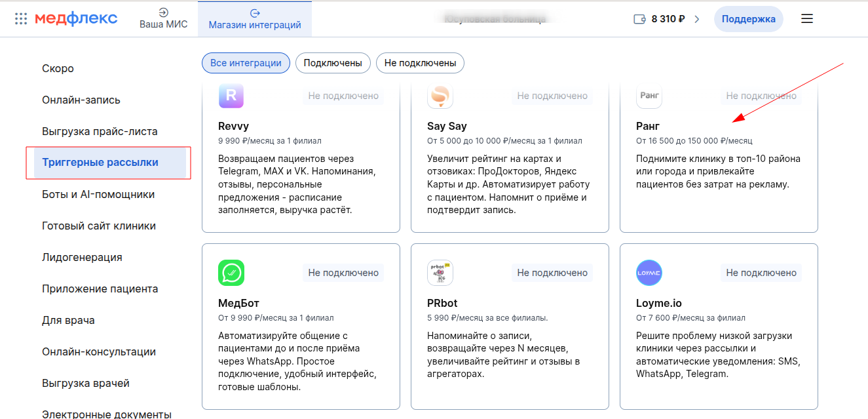The image size is (868, 419).
Task: Open the hamburger menu icon
Action: coord(807,19)
